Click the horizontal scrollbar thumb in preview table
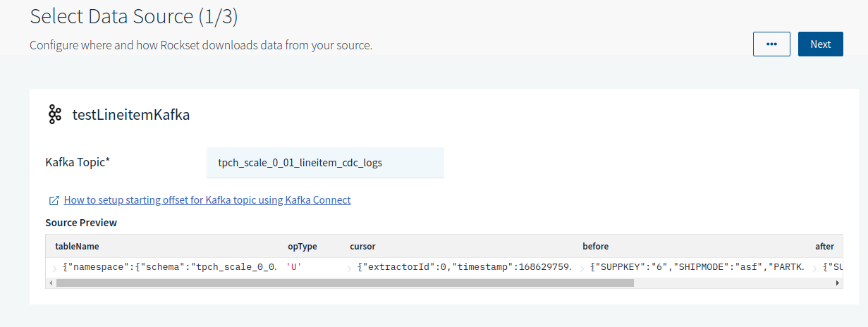 tap(345, 283)
